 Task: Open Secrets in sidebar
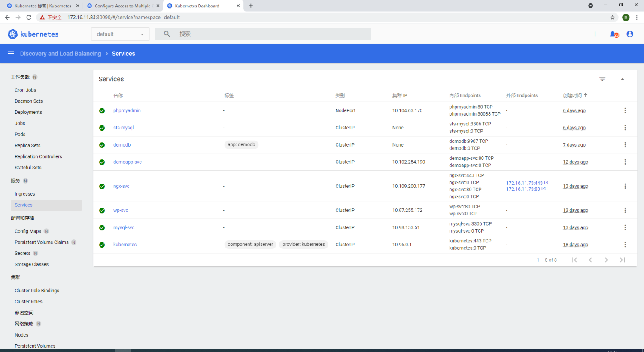[x=23, y=253]
